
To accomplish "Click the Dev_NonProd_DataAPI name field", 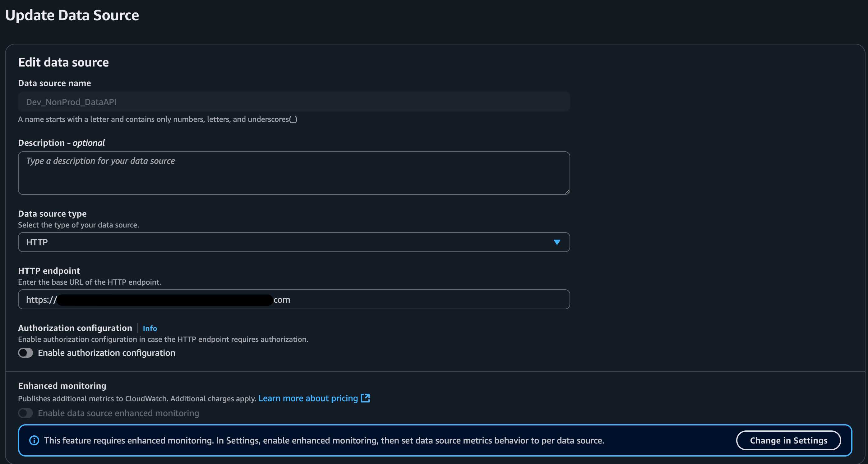I will pyautogui.click(x=293, y=102).
